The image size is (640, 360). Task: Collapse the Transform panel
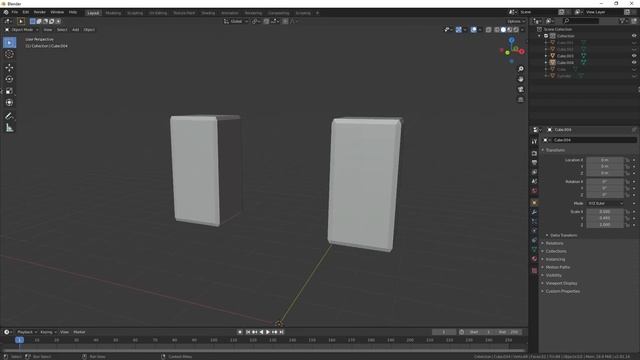[x=555, y=150]
